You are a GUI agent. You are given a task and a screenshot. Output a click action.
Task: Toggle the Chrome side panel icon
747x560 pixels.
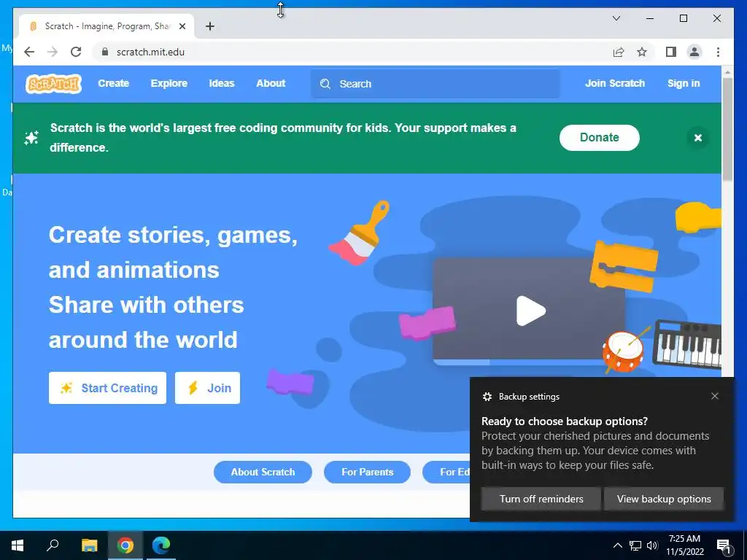[x=671, y=52]
